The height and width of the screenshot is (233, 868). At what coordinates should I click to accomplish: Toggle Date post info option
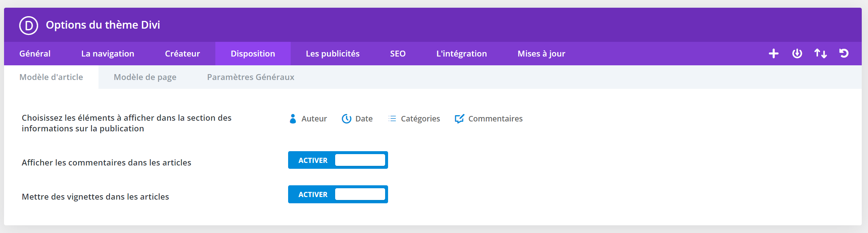[x=357, y=119]
